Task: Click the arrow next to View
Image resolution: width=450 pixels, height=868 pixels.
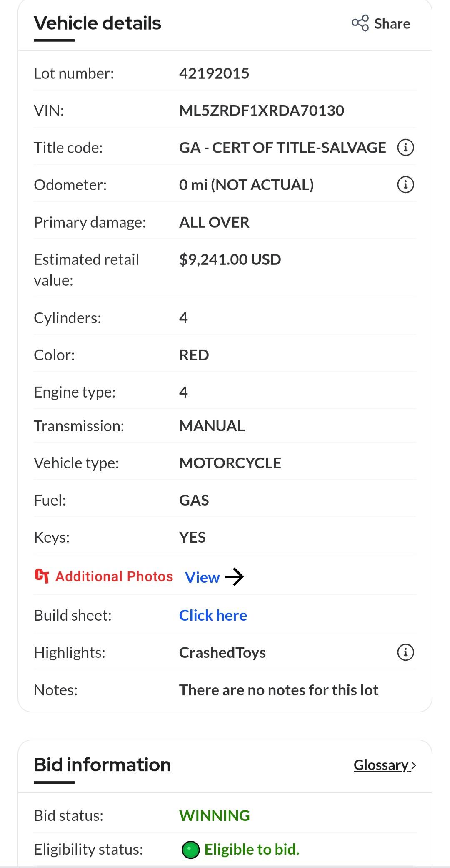Action: (x=235, y=577)
